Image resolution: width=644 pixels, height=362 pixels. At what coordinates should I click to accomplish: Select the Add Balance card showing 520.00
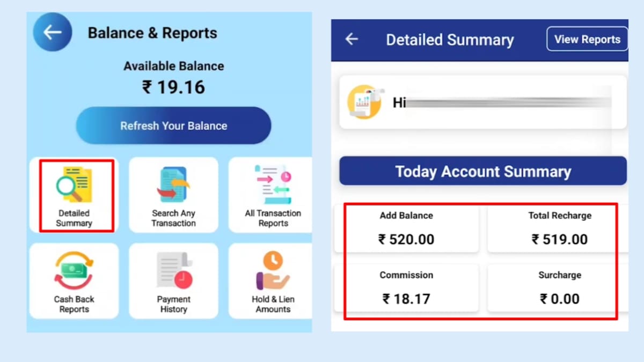(406, 227)
